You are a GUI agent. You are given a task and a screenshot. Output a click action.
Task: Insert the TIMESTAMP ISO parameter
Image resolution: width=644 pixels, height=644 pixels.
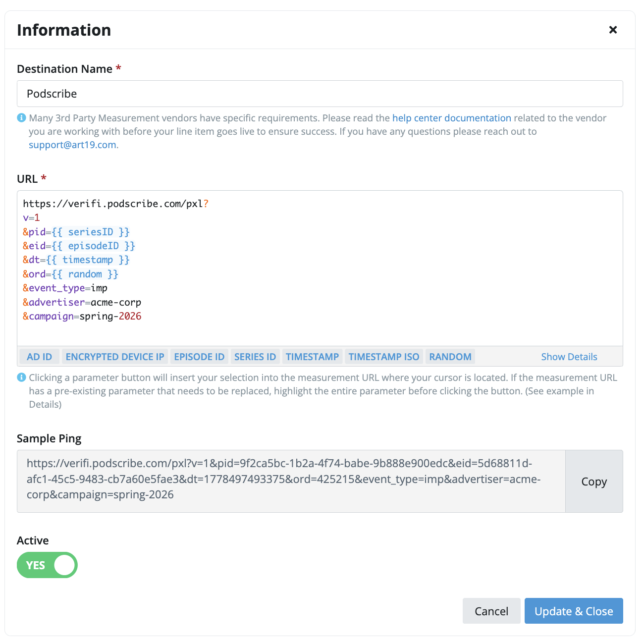click(x=384, y=357)
